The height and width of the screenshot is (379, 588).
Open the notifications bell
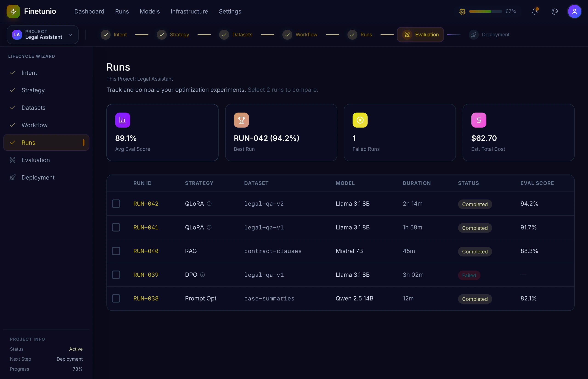[x=534, y=11]
